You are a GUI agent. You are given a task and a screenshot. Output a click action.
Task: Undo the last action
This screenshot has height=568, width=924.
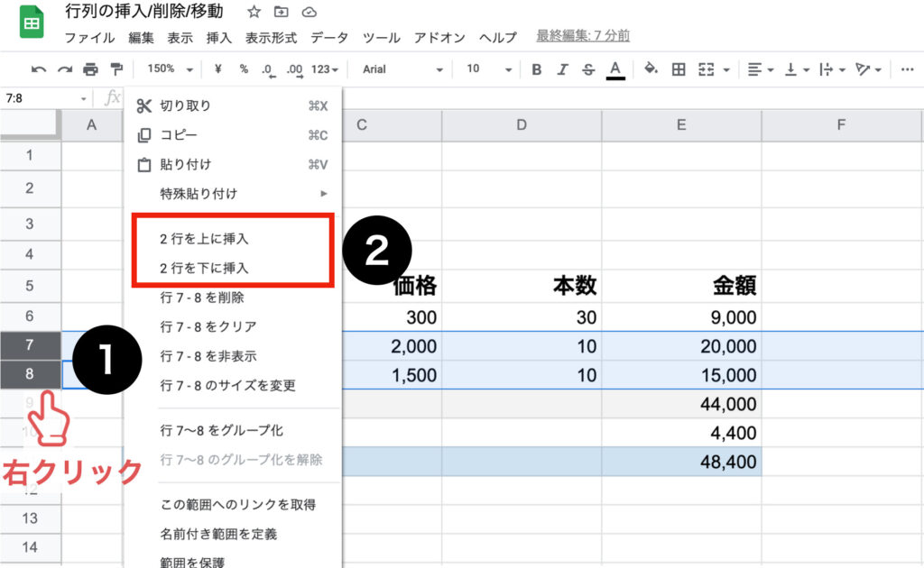[x=39, y=69]
